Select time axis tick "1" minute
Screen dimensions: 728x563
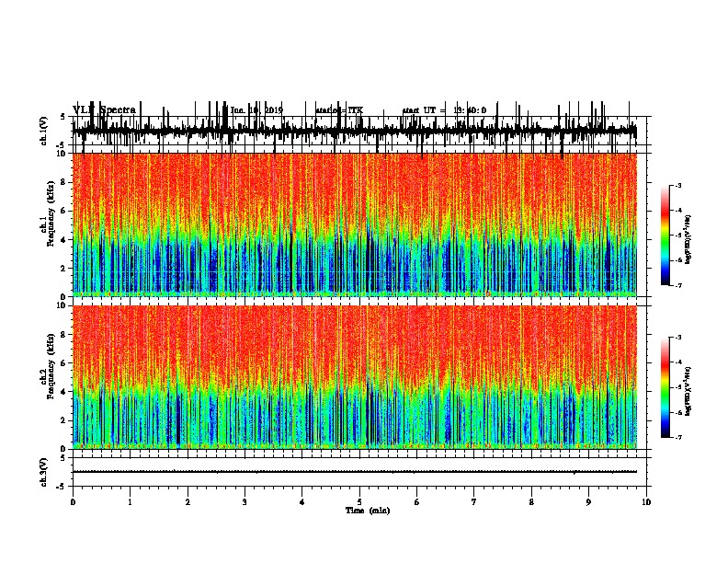tap(130, 502)
